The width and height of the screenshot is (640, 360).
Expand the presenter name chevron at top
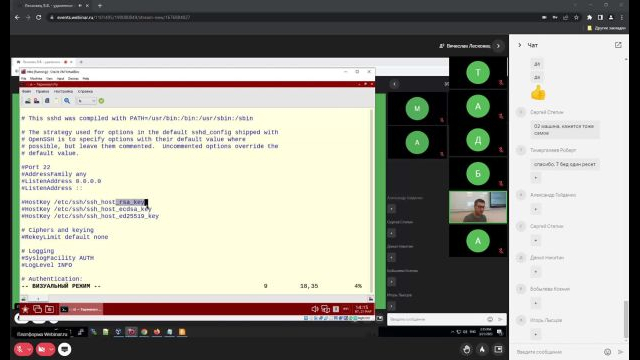(x=498, y=46)
